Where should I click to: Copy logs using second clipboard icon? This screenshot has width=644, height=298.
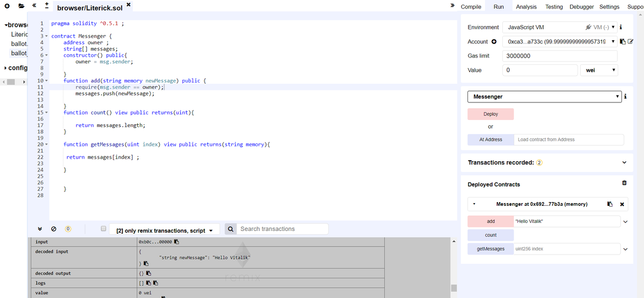tap(156, 283)
